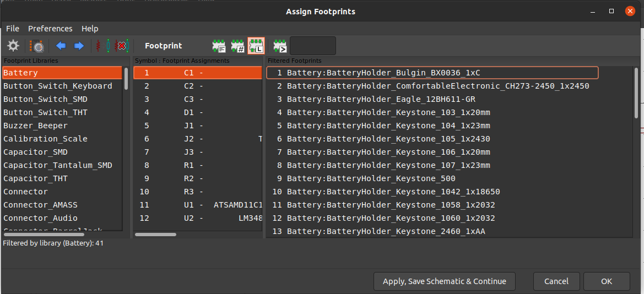Toggle filter by symbol footprint filters

[x=219, y=46]
